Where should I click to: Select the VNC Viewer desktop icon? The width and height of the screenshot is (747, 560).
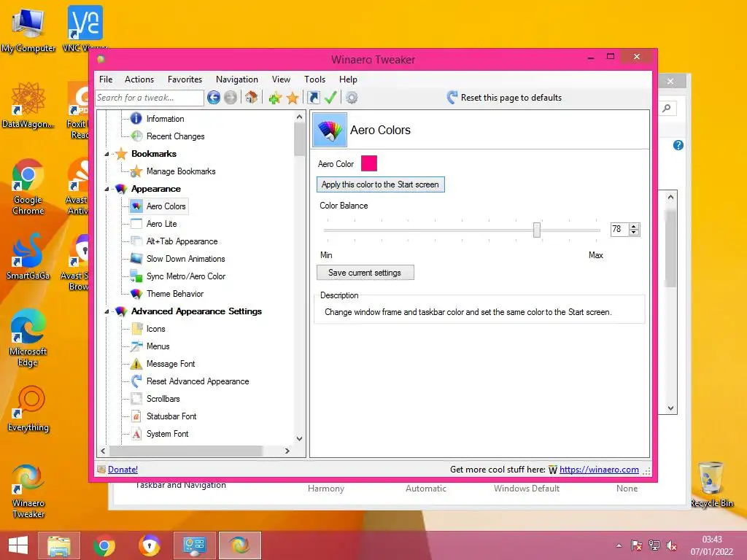point(85,28)
